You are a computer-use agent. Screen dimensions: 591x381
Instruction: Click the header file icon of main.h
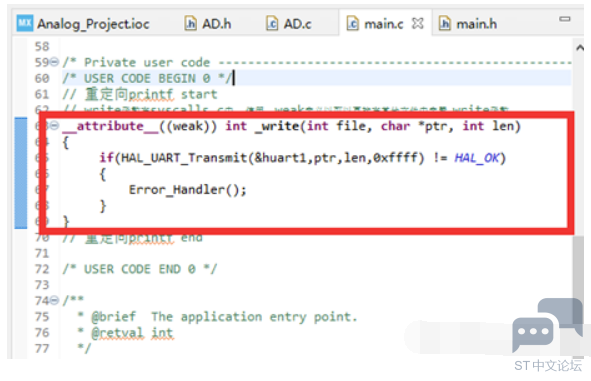(445, 24)
